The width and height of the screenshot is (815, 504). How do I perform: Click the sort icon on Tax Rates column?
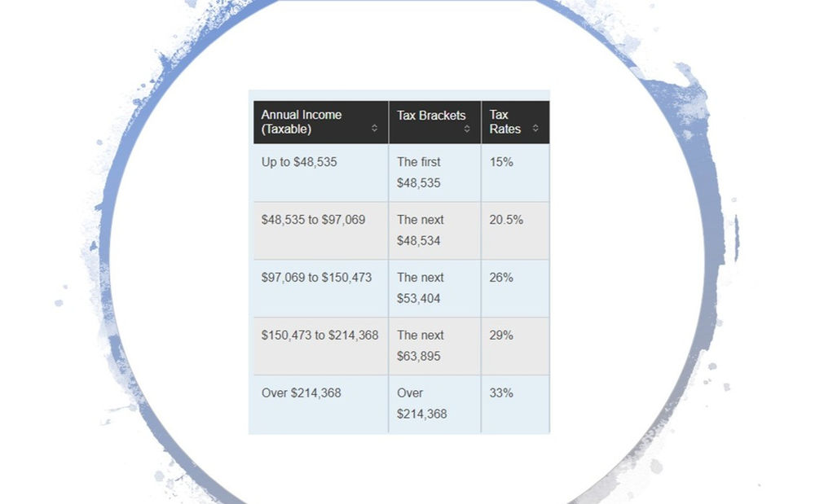[535, 128]
